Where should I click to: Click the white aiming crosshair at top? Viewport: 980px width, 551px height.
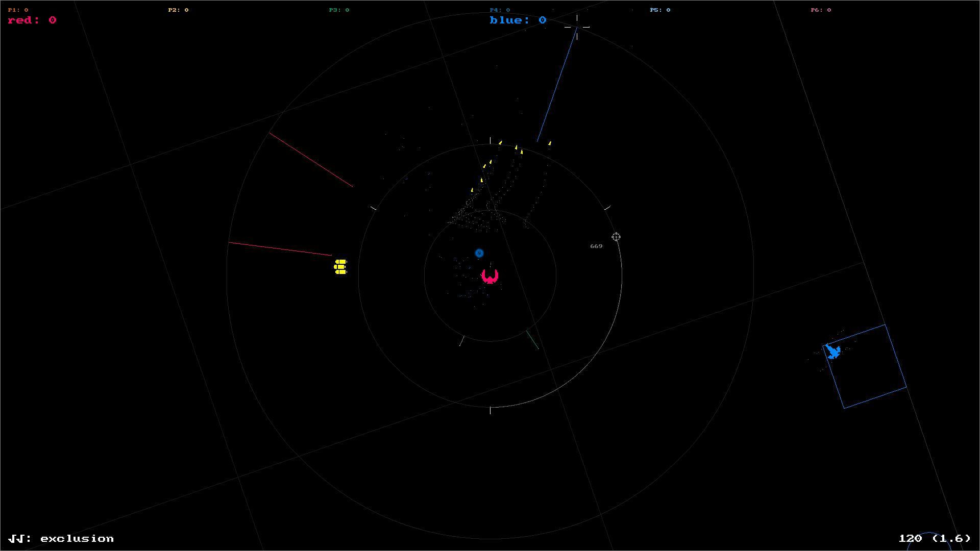577,27
